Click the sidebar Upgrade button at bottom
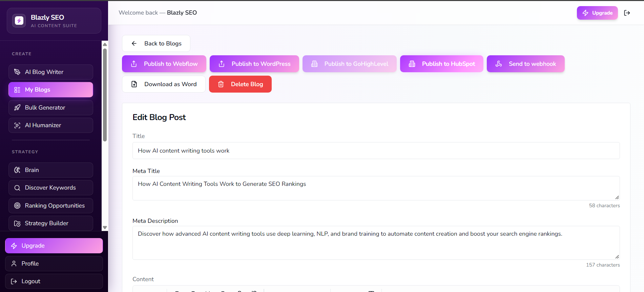Screen dimensions: 644x292 click(x=54, y=246)
